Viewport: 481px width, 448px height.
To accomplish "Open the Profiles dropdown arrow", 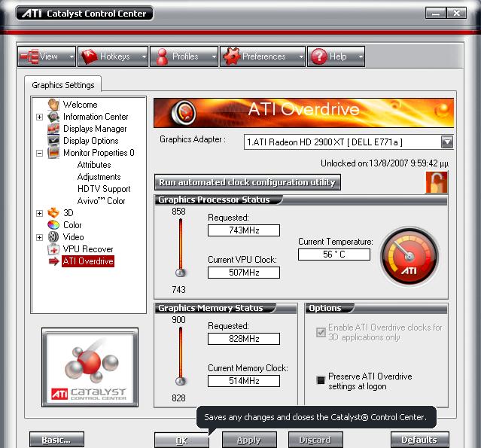I will click(x=214, y=56).
